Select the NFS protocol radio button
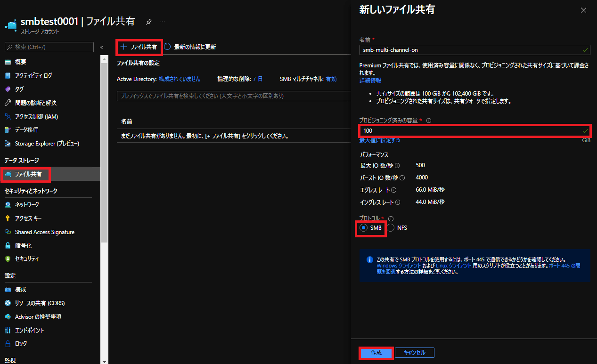This screenshot has width=597, height=364. (x=391, y=228)
